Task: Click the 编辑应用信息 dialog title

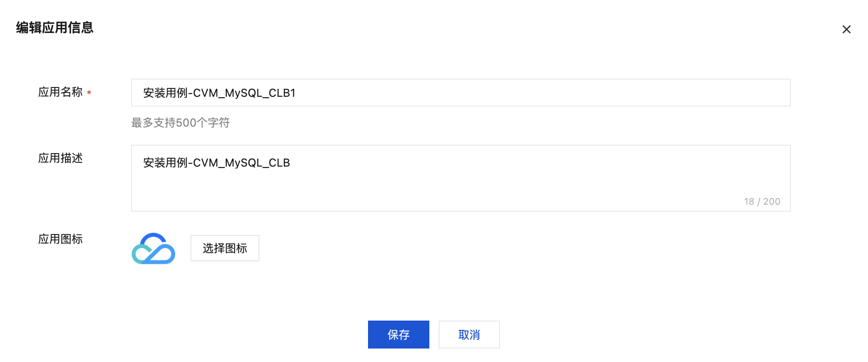Action: point(55,28)
